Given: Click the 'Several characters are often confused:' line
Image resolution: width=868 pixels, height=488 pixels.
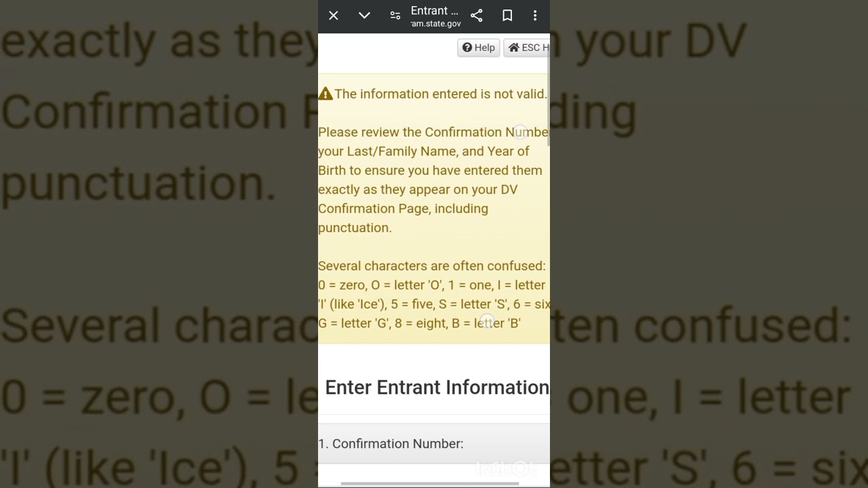Looking at the screenshot, I should 432,266.
